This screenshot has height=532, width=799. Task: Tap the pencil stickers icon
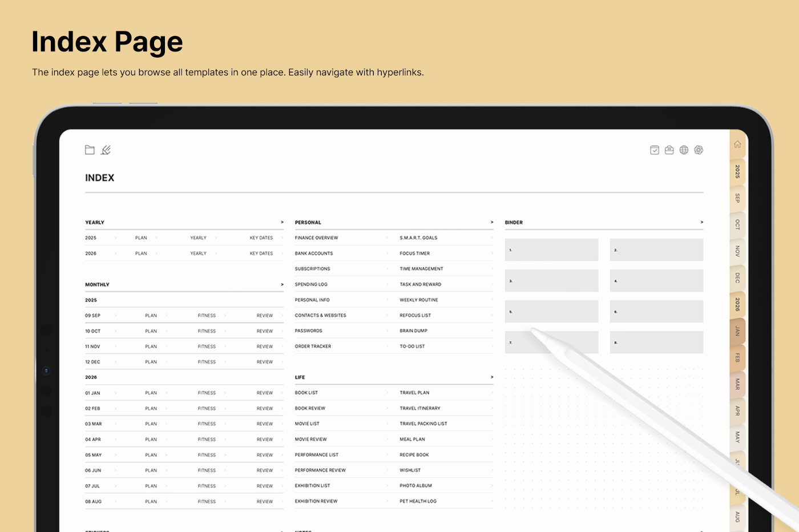click(106, 150)
